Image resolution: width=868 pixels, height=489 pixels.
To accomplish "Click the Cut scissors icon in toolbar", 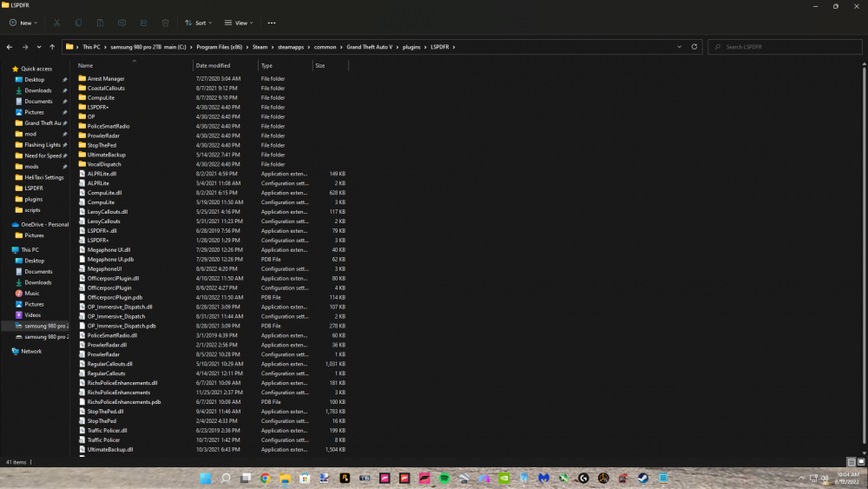I will (57, 23).
